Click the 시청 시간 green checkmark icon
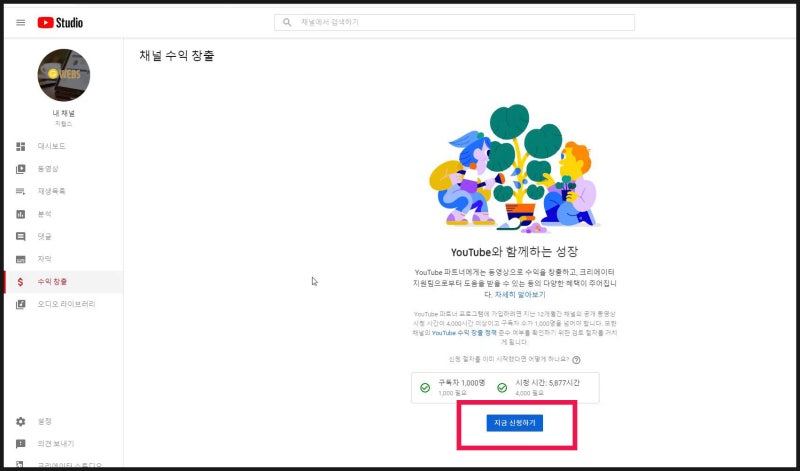The width and height of the screenshot is (800, 471). 502,388
